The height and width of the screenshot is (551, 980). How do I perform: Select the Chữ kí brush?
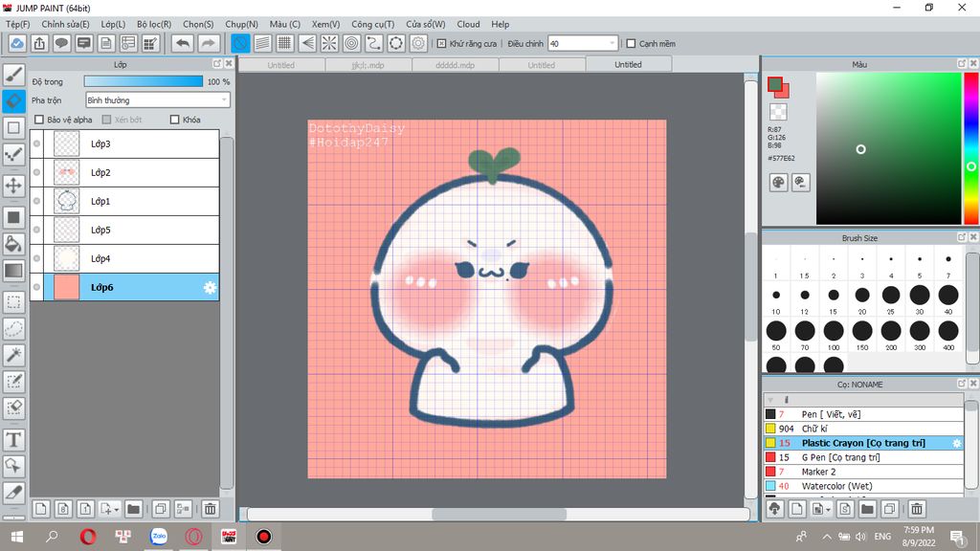pos(864,429)
